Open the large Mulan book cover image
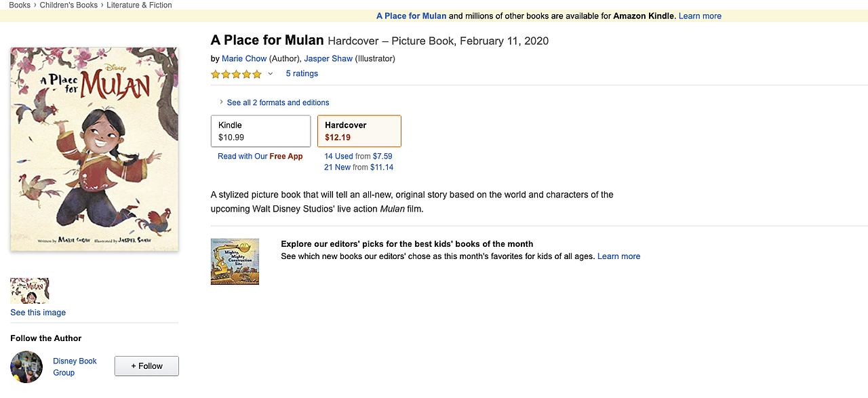Viewport: 868px width, 398px height. tap(94, 149)
